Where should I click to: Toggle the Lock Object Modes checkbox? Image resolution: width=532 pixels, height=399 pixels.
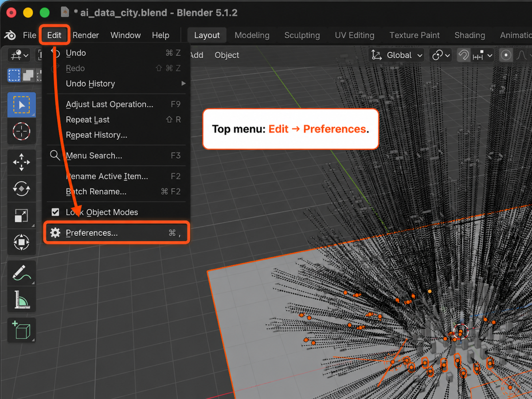[x=55, y=212]
